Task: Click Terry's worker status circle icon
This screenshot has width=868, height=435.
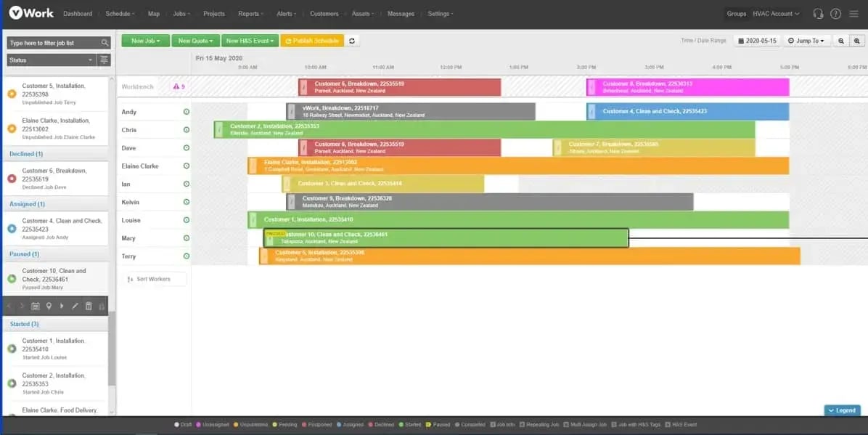Action: (187, 256)
